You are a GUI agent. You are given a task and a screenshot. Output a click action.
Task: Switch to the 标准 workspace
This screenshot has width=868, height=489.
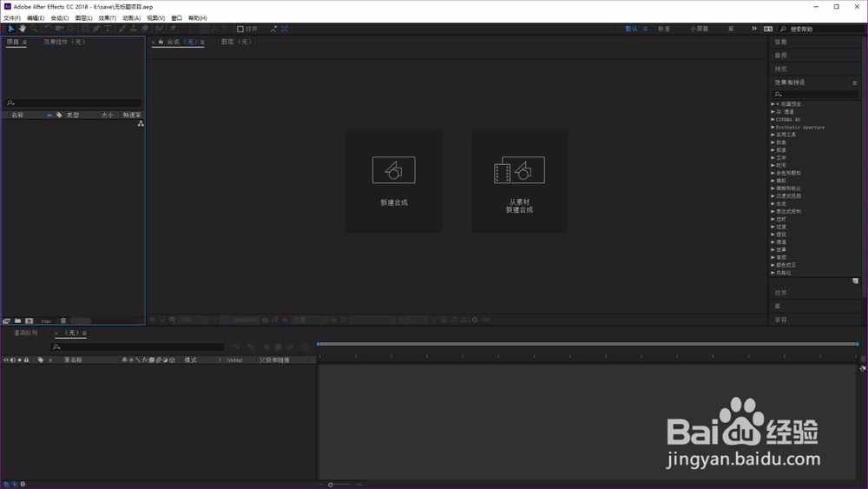pyautogui.click(x=664, y=29)
